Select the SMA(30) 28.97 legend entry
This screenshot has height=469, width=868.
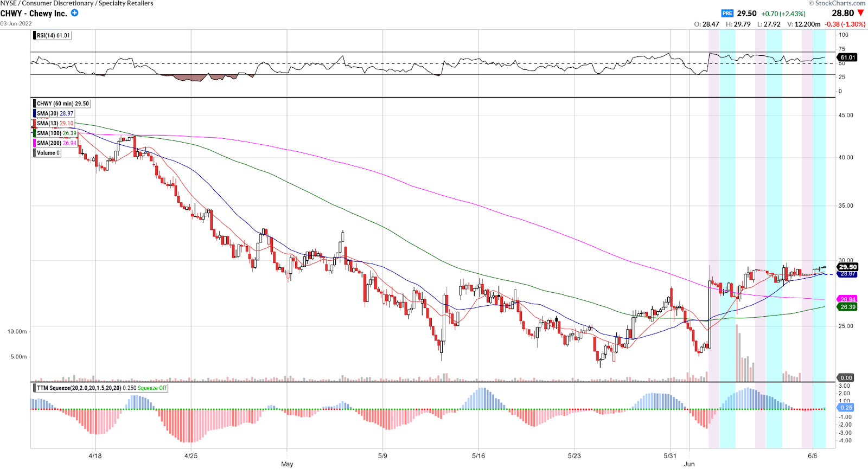55,113
